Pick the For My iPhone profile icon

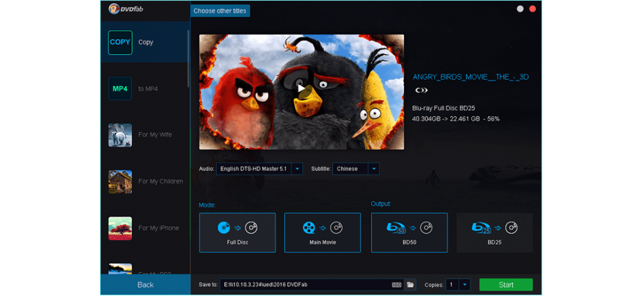click(120, 228)
